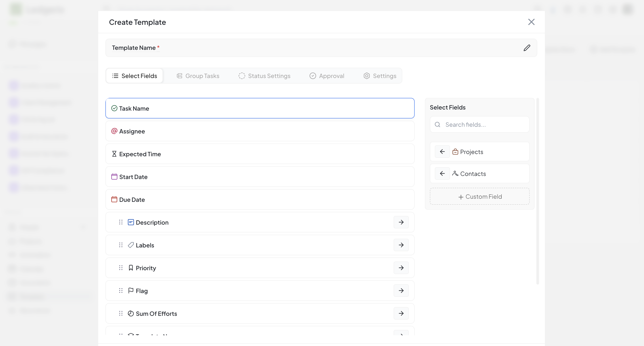This screenshot has width=644, height=346.
Task: Click the Select Fields panel scrollbar
Action: click(537, 191)
